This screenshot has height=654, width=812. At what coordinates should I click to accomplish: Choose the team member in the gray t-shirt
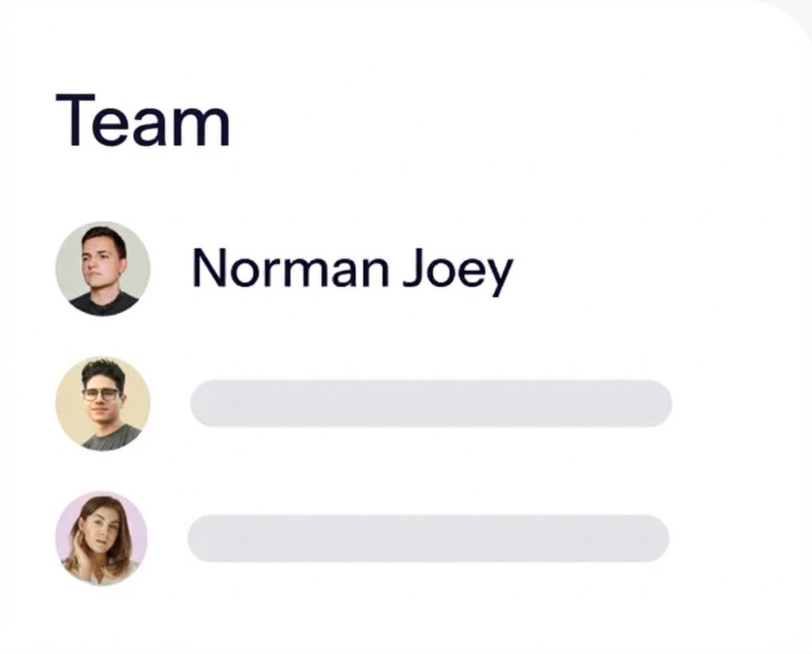(102, 403)
